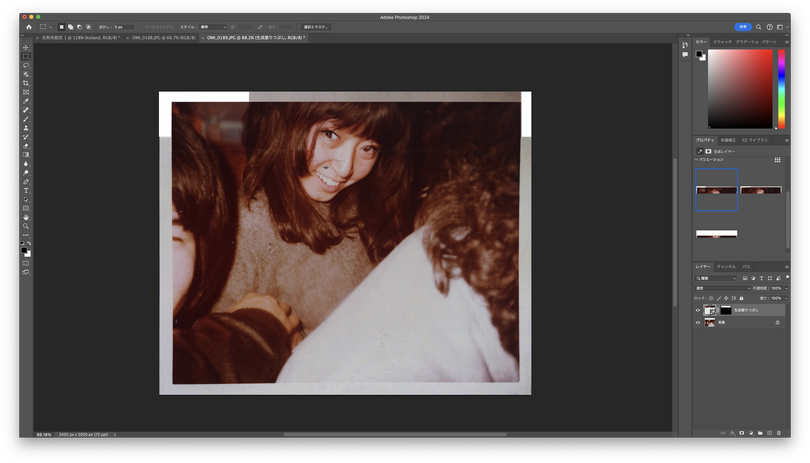Open the Opacity 100% dropdown arrow
This screenshot has height=463, width=810.
coord(786,288)
